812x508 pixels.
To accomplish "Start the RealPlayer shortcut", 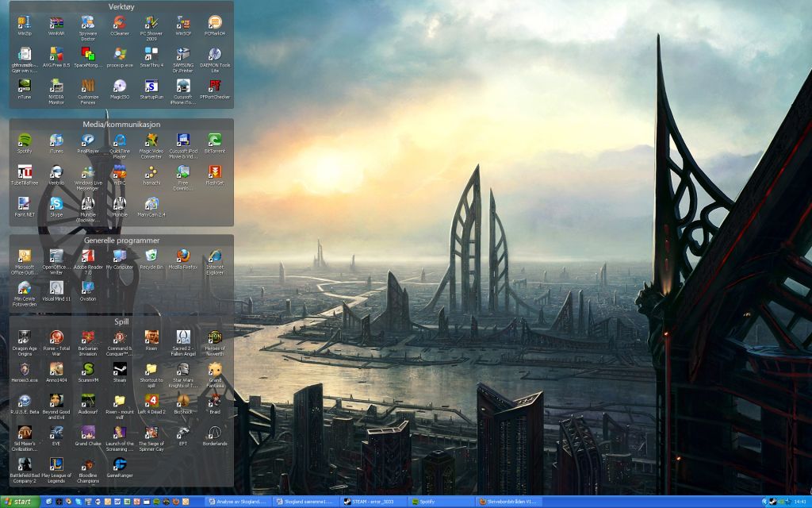I will tap(88, 144).
